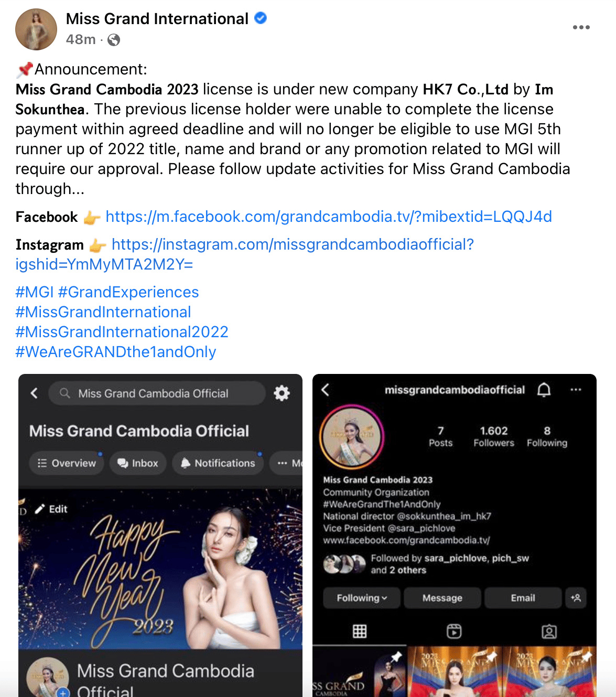616x697 pixels.
Task: Click the globe public audience icon
Action: (114, 40)
